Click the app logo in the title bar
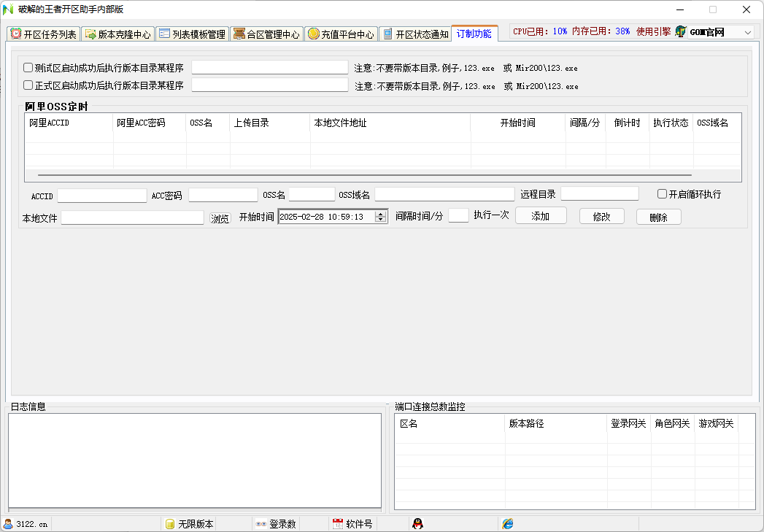This screenshot has width=764, height=532. [8, 9]
